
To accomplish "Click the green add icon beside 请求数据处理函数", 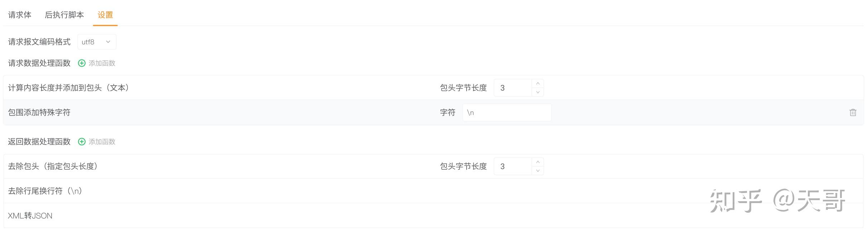I will pos(82,63).
